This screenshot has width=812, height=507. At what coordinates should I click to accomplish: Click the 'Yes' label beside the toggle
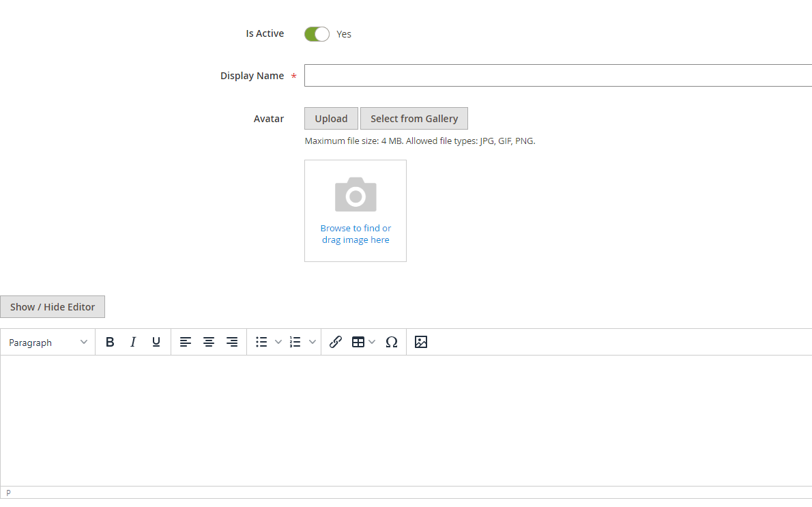(344, 34)
